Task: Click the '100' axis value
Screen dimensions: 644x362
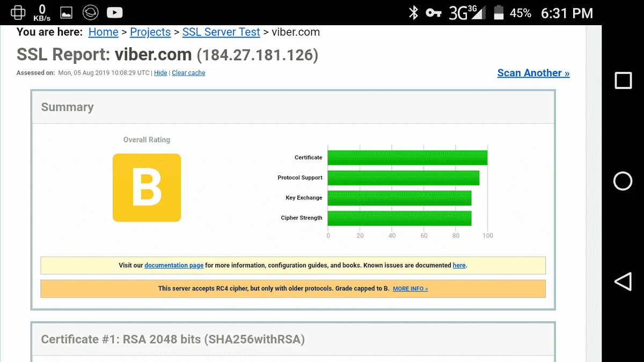Action: pos(487,236)
